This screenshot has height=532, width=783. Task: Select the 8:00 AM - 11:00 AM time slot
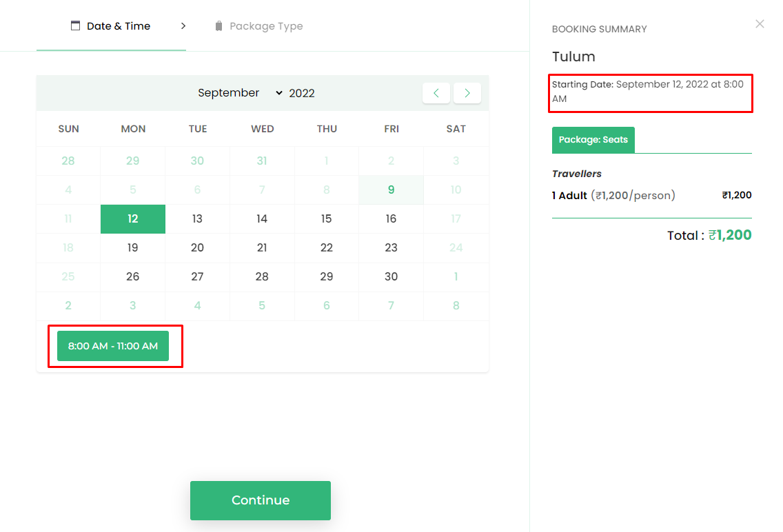114,347
